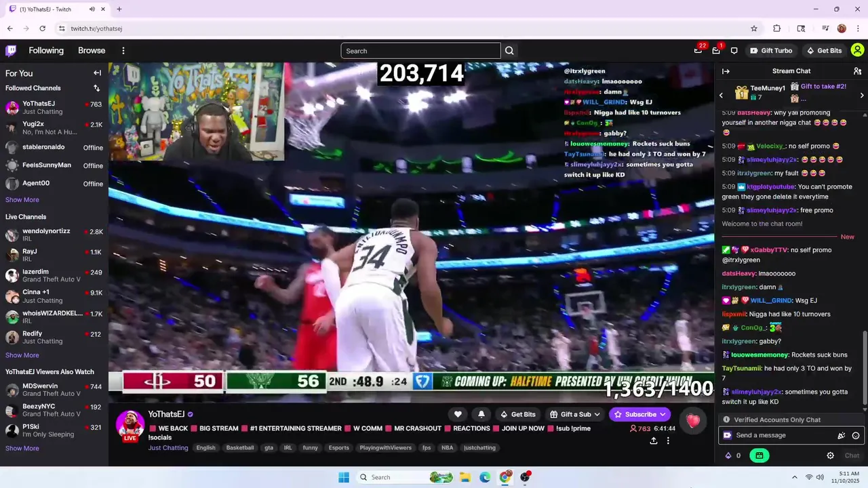This screenshot has height=488, width=868.
Task: Open MDSwervin recommended channel
Action: click(x=54, y=390)
